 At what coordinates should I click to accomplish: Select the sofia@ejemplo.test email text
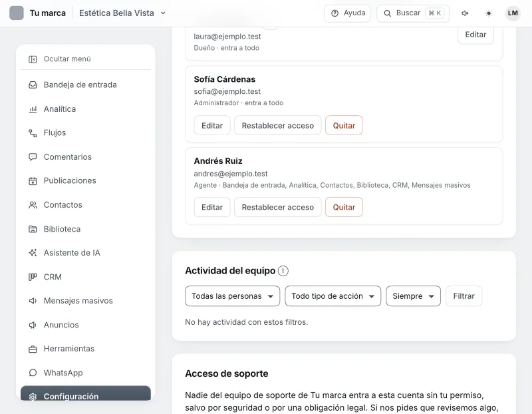point(227,91)
